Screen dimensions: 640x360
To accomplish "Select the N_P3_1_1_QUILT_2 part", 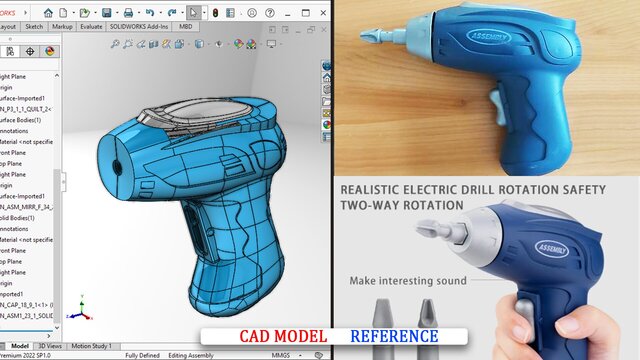I will coord(26,109).
